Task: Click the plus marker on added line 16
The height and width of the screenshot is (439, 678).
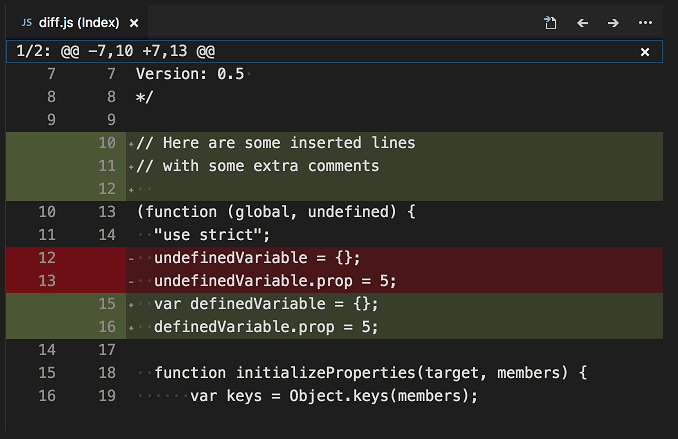Action: point(131,327)
